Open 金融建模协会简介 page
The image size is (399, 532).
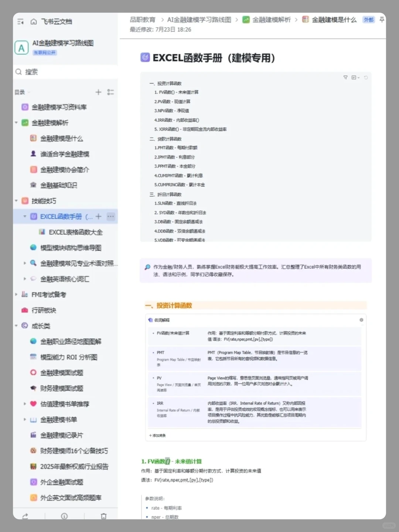[65, 170]
